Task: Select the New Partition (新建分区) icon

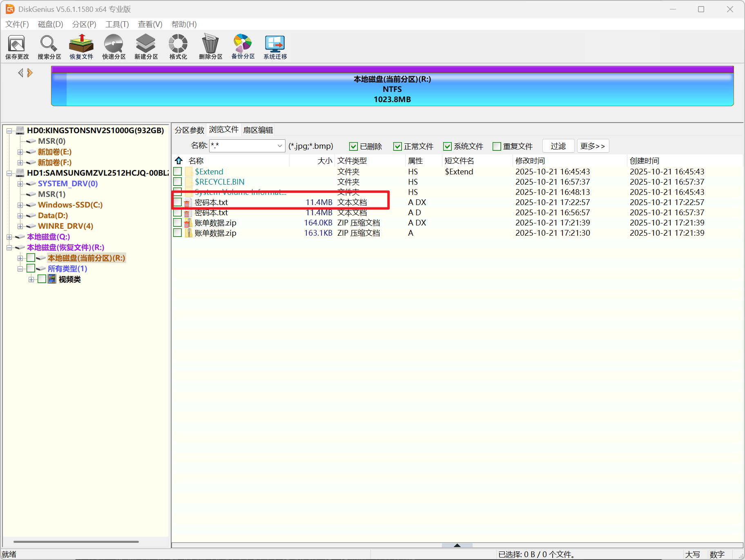Action: (146, 47)
